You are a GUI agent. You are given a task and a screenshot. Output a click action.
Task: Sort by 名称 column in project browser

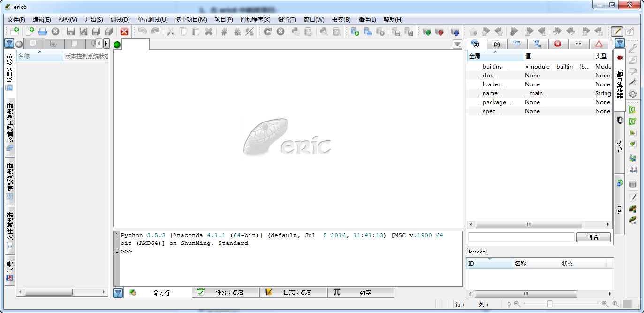[x=39, y=56]
